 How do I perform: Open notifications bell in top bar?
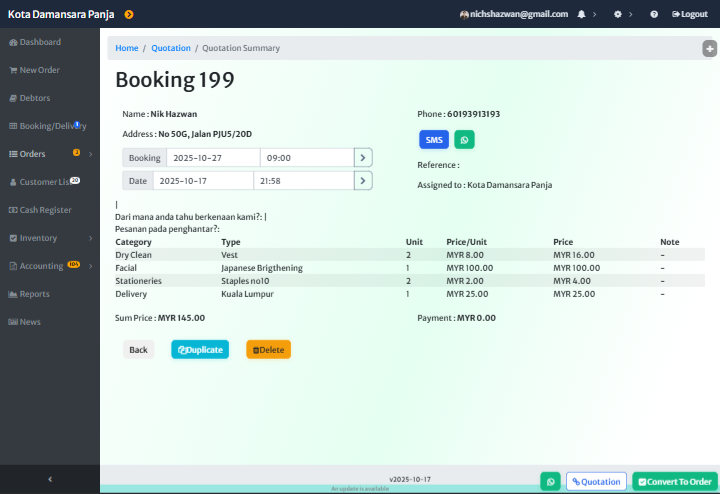coord(582,14)
